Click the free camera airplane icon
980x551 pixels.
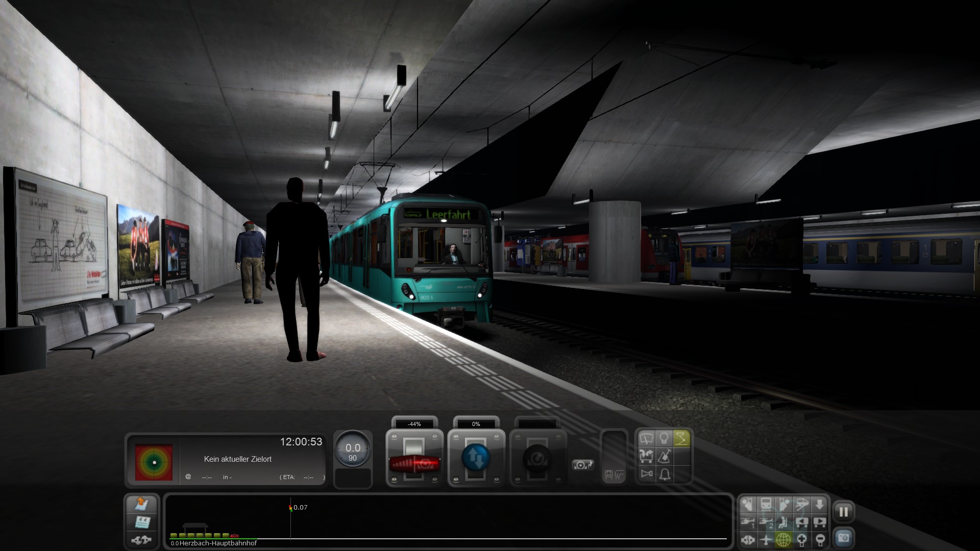tap(766, 539)
